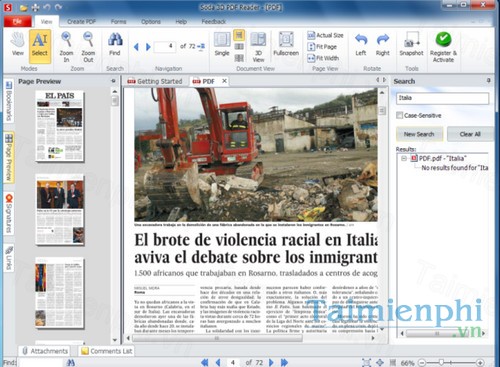Pin the Search panel
500x367 pixels.
click(x=488, y=81)
